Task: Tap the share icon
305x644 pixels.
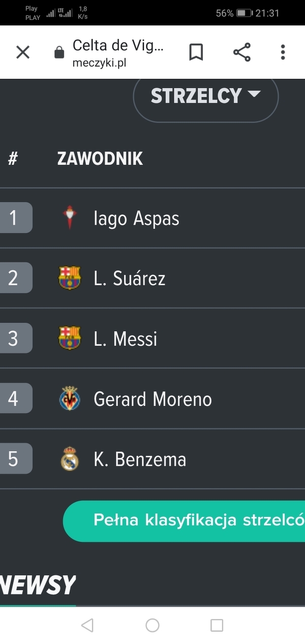Action: tap(242, 52)
